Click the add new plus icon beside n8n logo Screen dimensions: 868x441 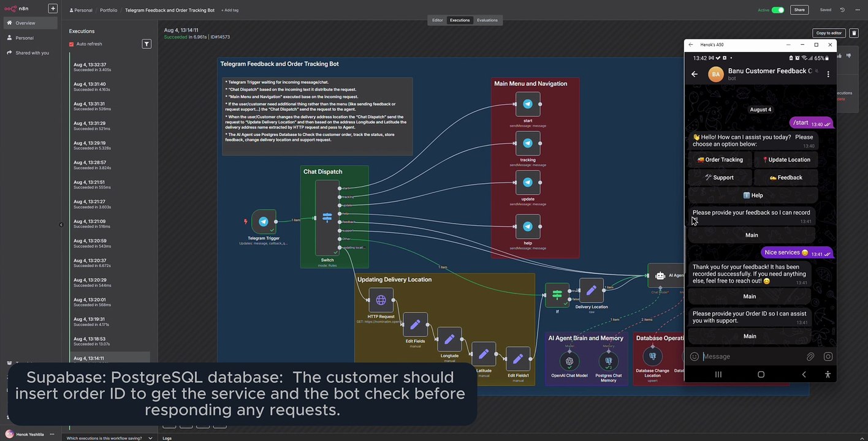click(53, 9)
